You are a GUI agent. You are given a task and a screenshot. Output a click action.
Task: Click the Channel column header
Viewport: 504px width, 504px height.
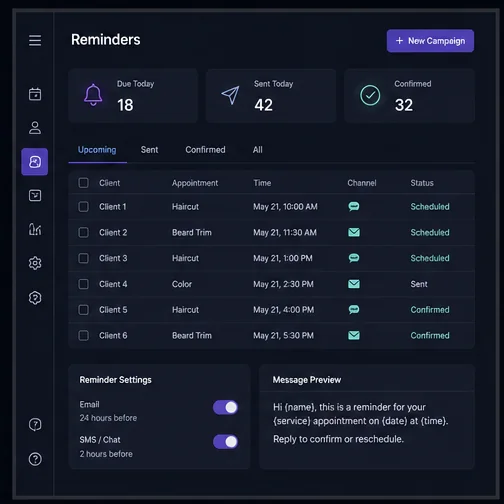(x=362, y=183)
